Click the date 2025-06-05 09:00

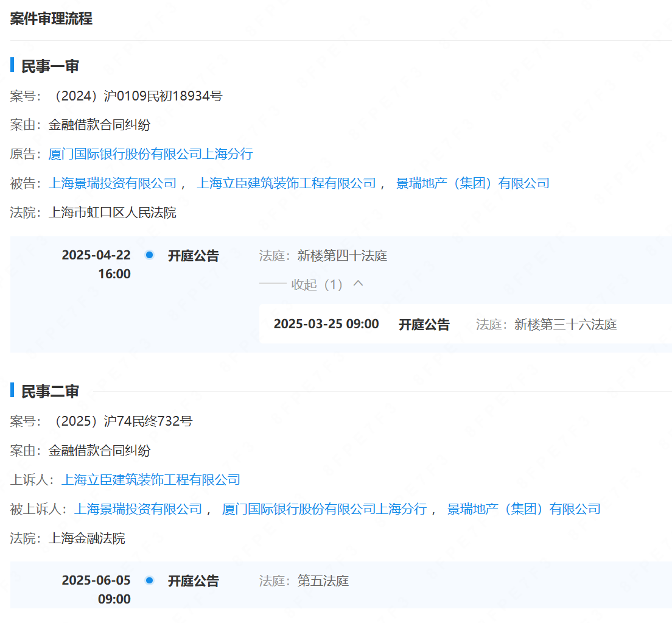(96, 590)
